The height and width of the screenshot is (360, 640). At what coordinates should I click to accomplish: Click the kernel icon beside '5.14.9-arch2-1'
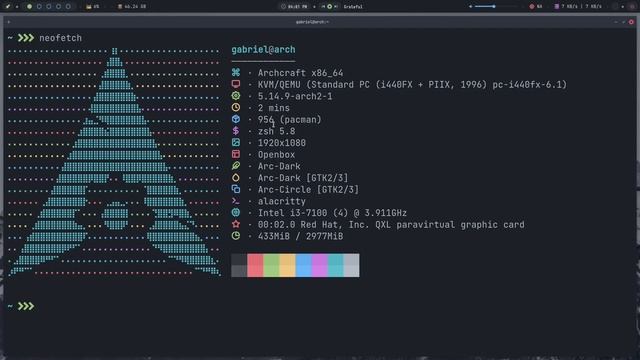point(236,96)
